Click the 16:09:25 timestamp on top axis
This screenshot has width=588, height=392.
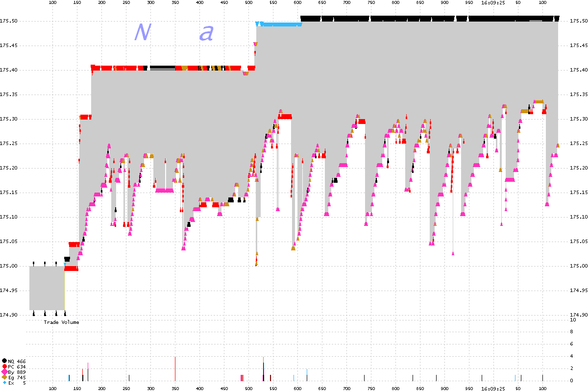(x=493, y=3)
